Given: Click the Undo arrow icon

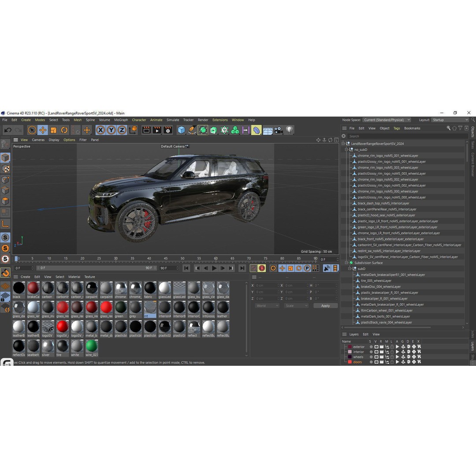Looking at the screenshot, I should coord(8,130).
